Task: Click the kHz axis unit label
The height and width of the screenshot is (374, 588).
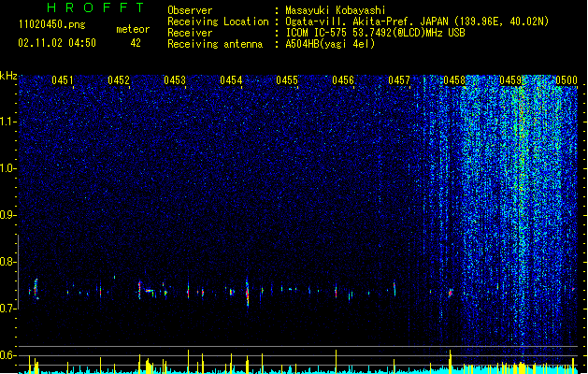Action: [x=8, y=76]
